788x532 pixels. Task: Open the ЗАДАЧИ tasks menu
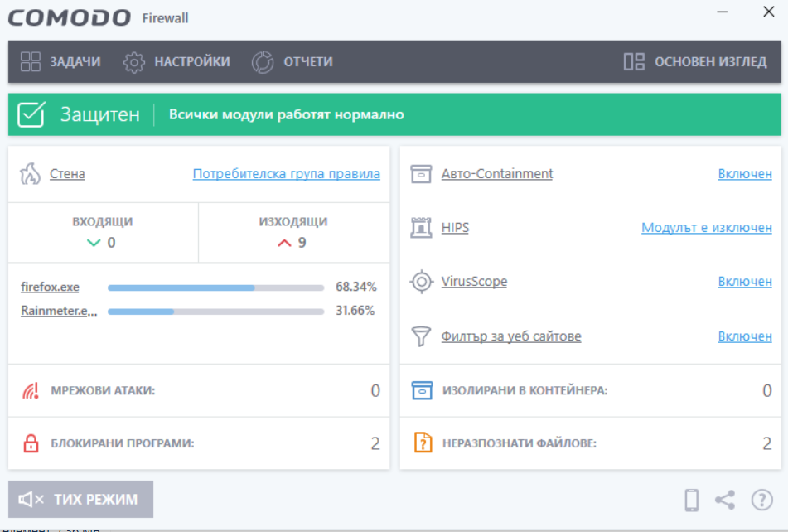pyautogui.click(x=60, y=62)
